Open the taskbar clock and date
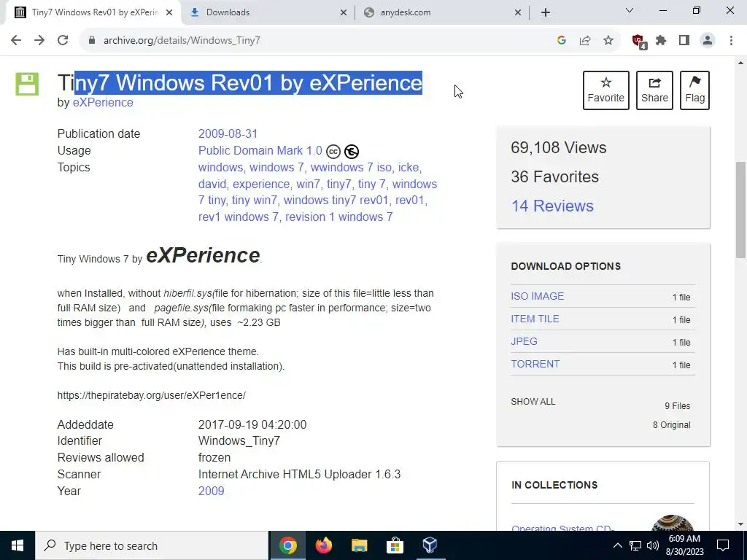Image resolution: width=747 pixels, height=560 pixels. pos(684,545)
